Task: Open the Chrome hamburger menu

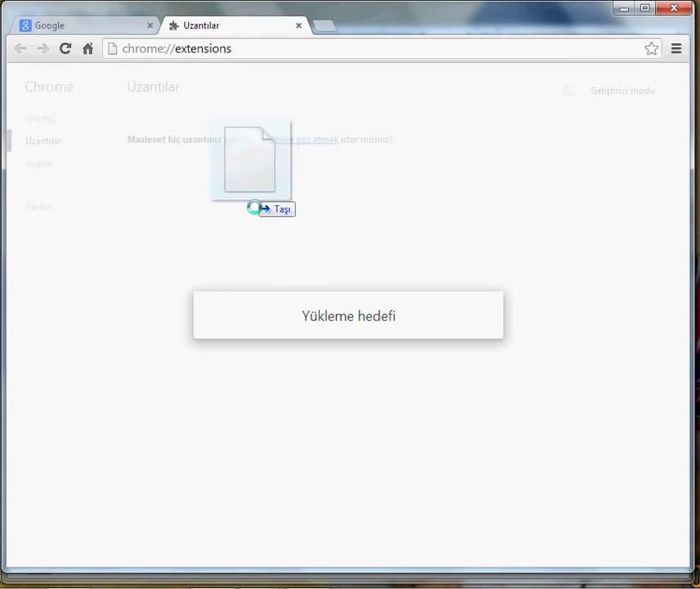Action: 676,48
